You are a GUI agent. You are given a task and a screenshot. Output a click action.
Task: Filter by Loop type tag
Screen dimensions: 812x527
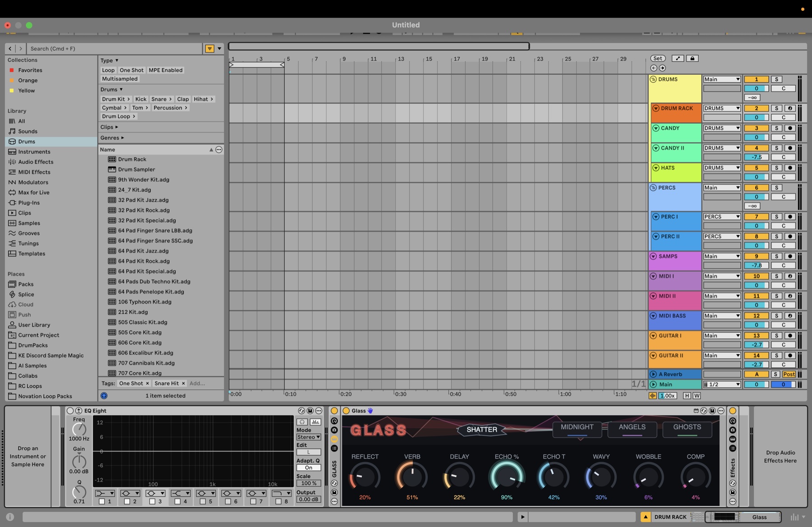108,70
